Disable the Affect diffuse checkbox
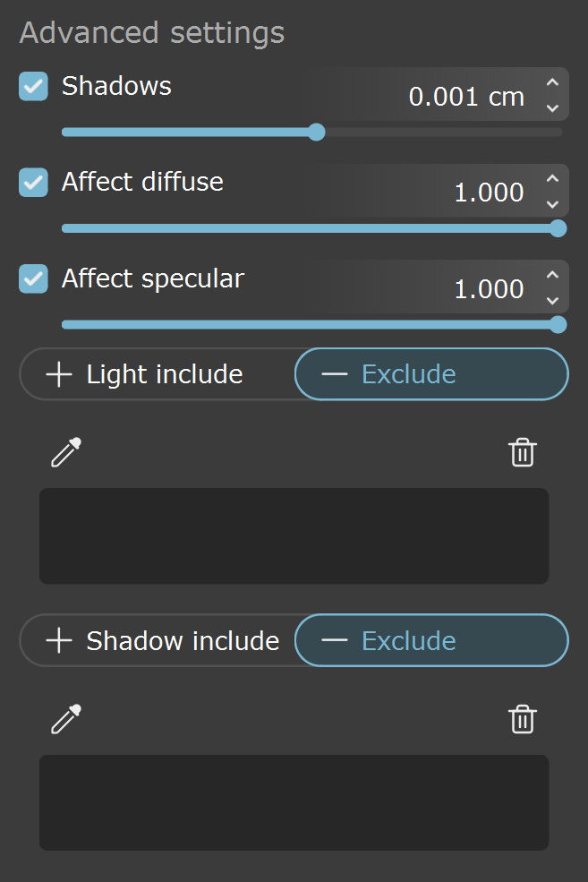This screenshot has height=882, width=588. tap(33, 183)
